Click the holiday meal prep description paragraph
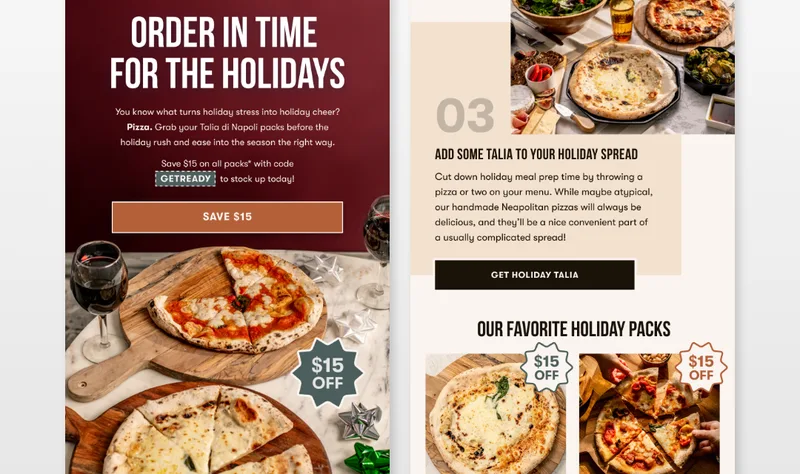This screenshot has height=474, width=800. 543,207
